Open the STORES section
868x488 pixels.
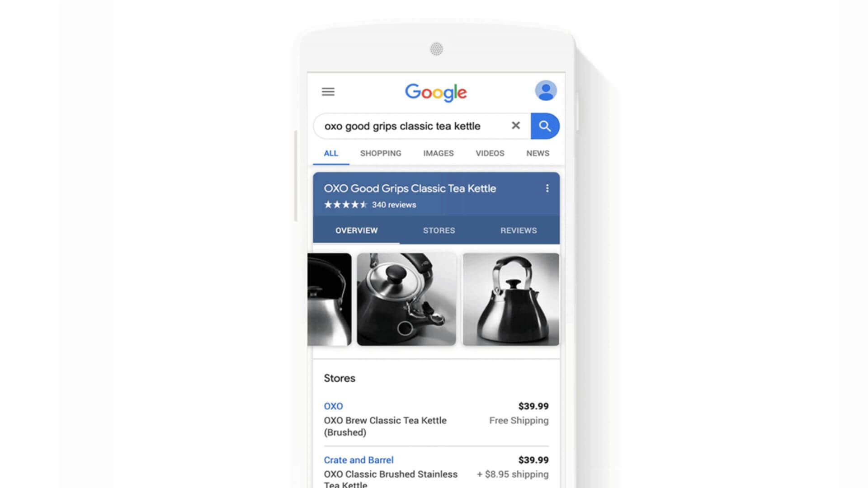(439, 230)
